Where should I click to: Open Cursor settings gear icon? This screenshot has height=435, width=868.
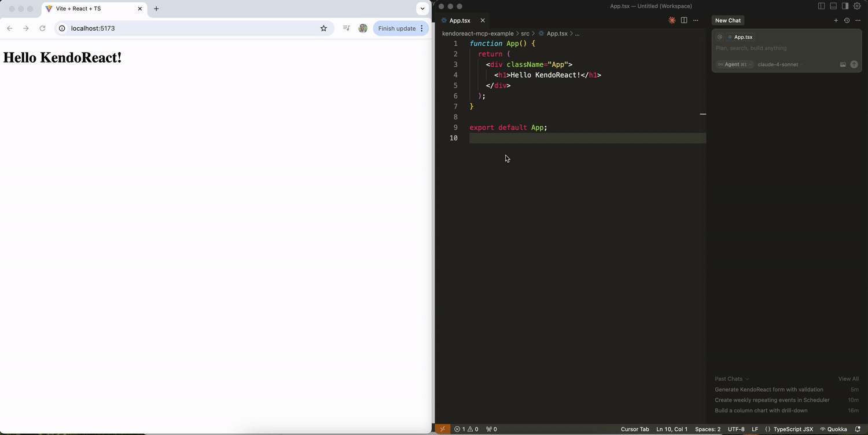(857, 6)
